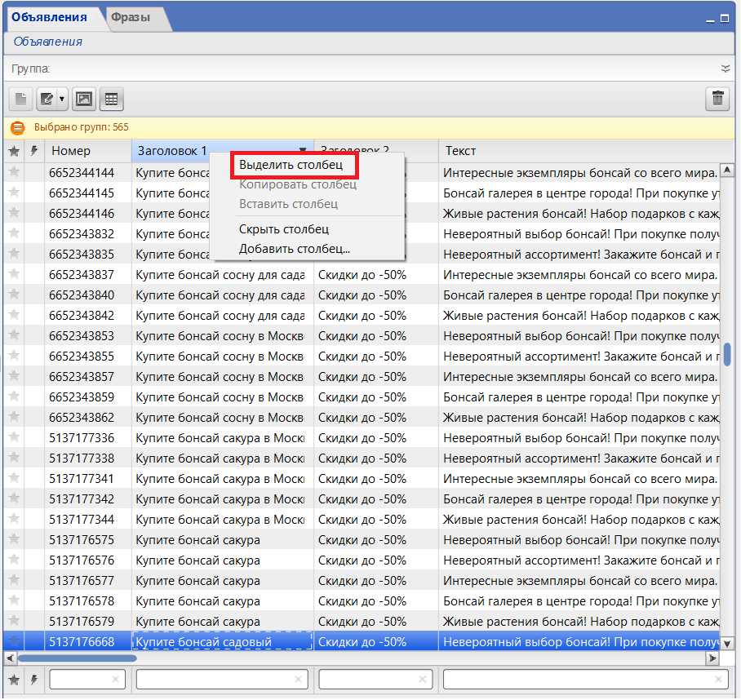Click the Номер filter input field

coord(82,680)
